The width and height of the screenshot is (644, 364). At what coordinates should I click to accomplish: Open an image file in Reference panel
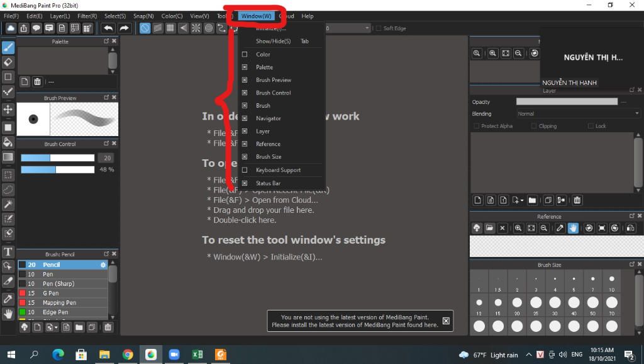pos(489,228)
